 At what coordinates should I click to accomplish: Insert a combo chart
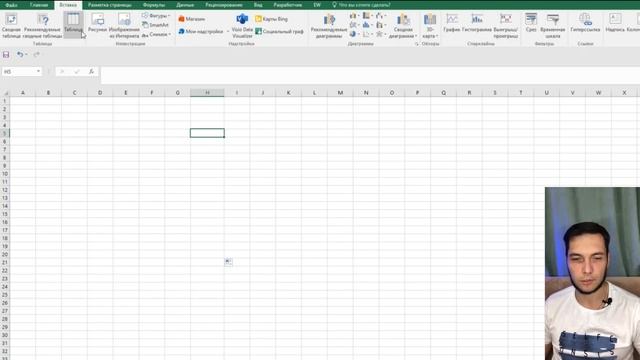coord(380,25)
